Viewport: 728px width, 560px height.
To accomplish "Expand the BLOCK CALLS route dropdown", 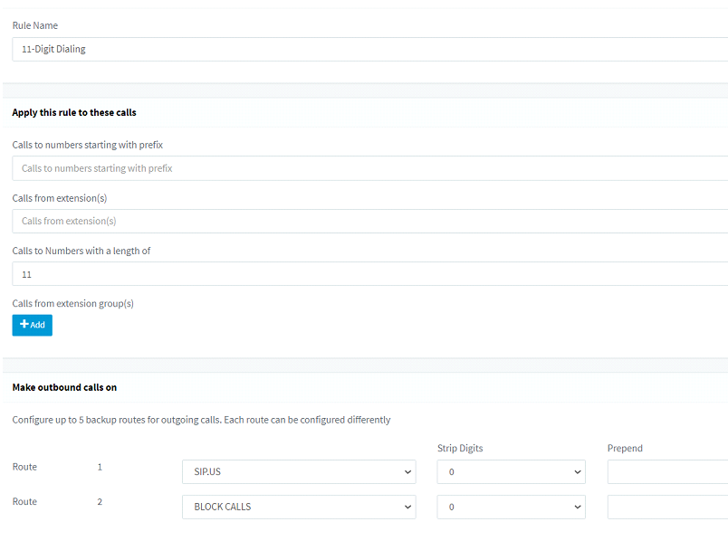I will tap(299, 507).
